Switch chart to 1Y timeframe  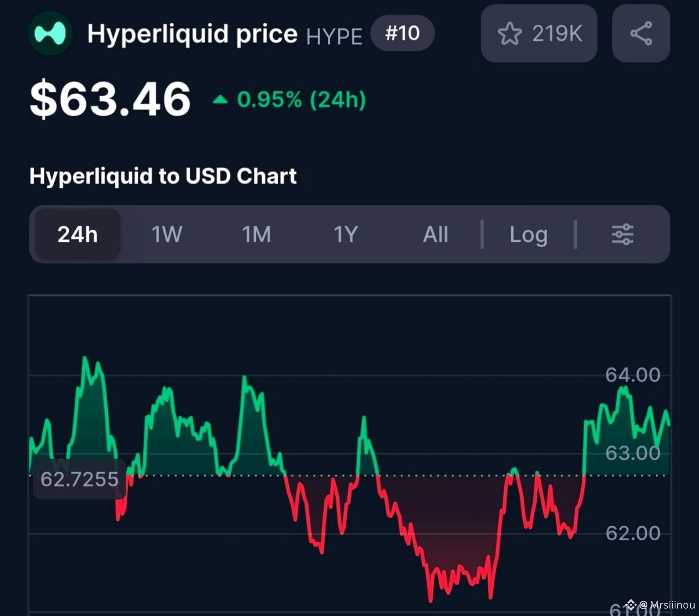[x=346, y=234]
